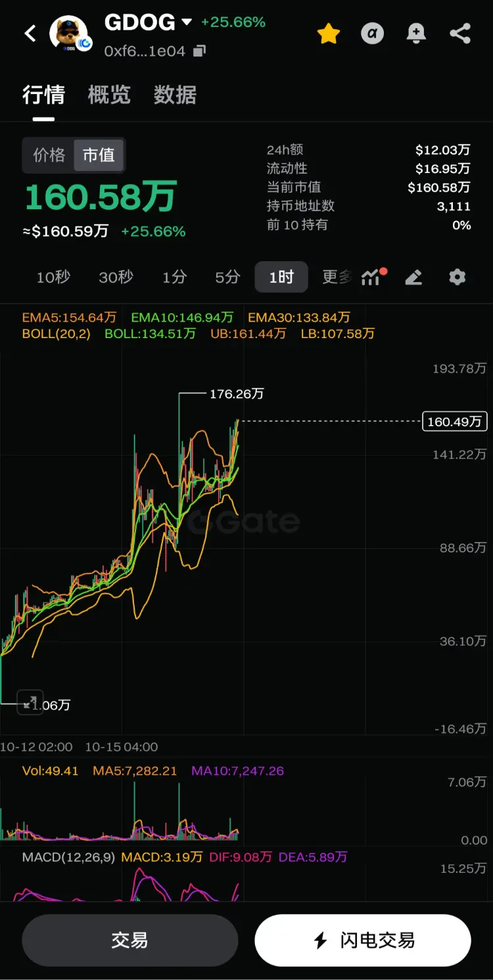Expand 更多 timeframe options

click(337, 277)
